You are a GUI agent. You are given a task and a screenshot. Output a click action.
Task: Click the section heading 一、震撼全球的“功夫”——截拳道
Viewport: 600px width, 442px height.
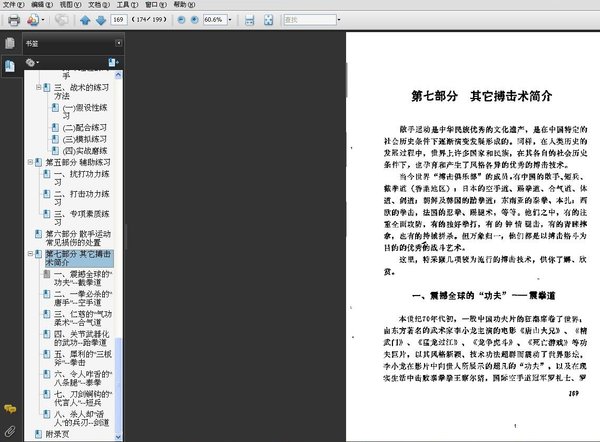pyautogui.click(x=483, y=295)
